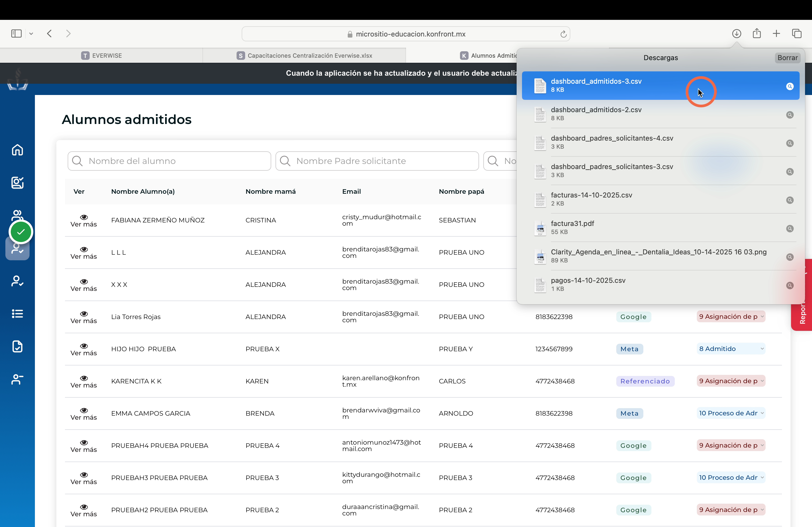
Task: Go back with the browser back arrow
Action: coord(49,33)
